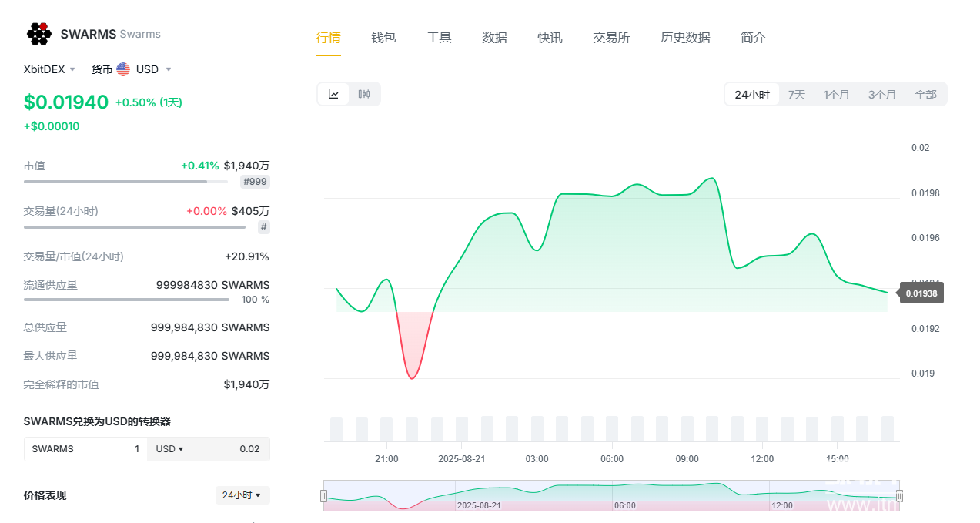Open 价格表现 24小时 period dropdown
980x523 pixels.
tap(242, 495)
